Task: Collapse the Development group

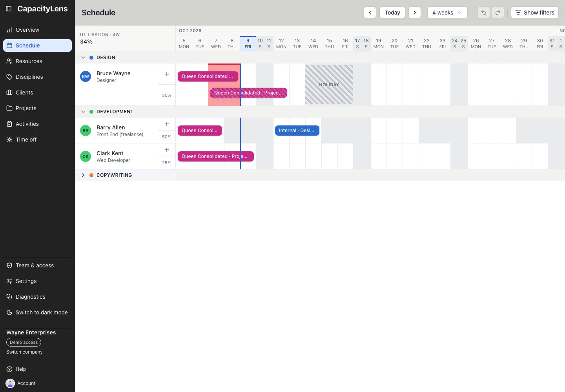Action: pos(83,112)
